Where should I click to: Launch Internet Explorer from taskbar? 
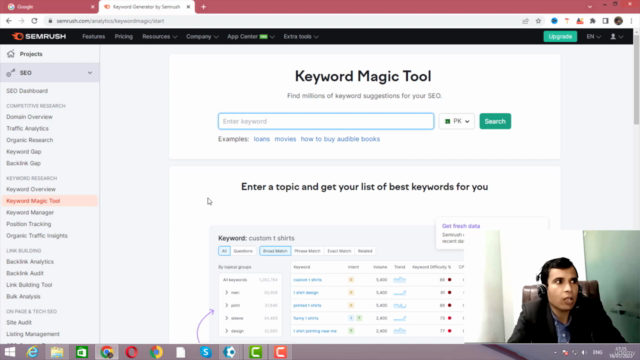[32, 352]
